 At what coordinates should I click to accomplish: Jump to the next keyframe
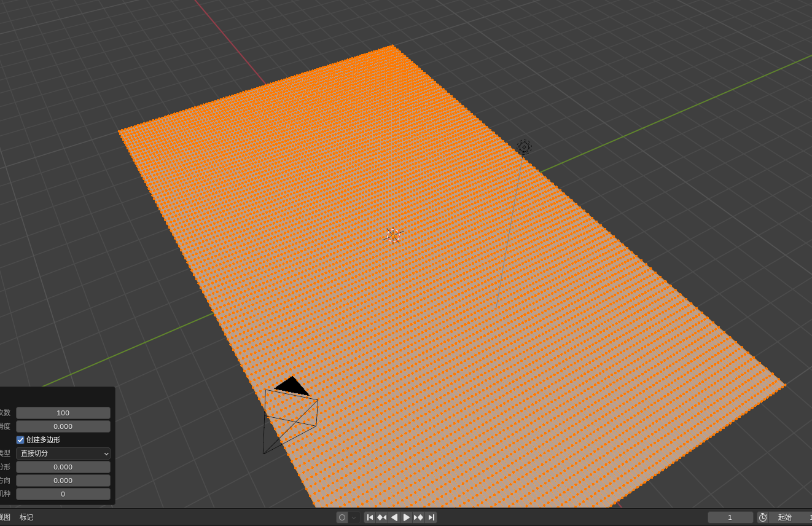click(418, 517)
